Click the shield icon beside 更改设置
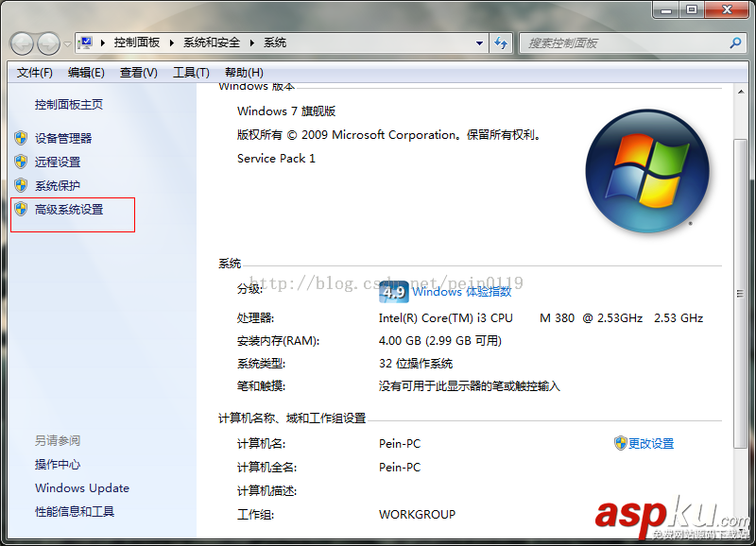Image resolution: width=756 pixels, height=546 pixels. [x=621, y=443]
